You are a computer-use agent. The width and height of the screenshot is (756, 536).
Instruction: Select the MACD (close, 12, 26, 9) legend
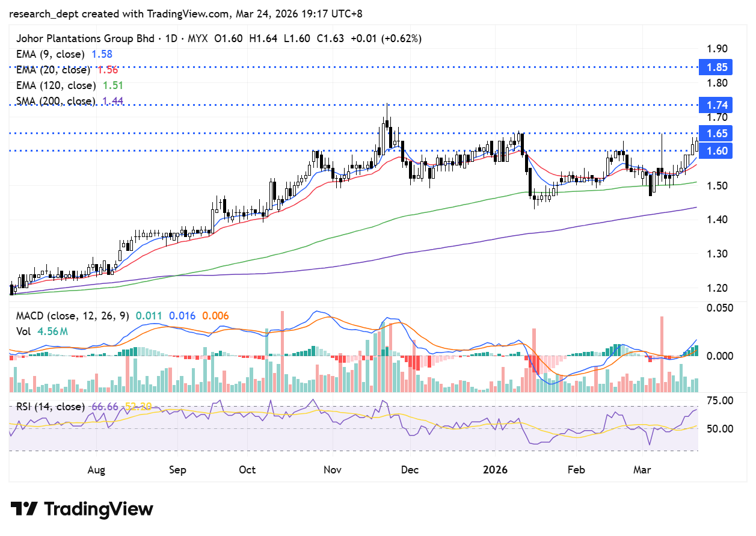pyautogui.click(x=72, y=316)
